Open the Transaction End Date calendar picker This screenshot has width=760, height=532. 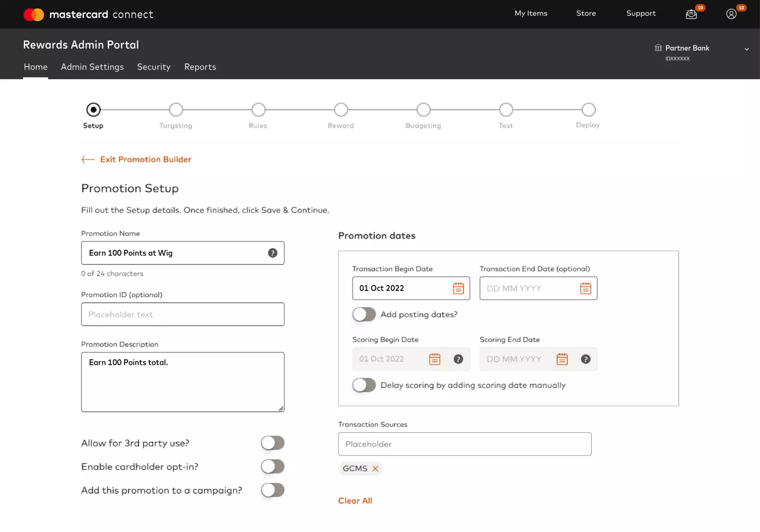[585, 288]
